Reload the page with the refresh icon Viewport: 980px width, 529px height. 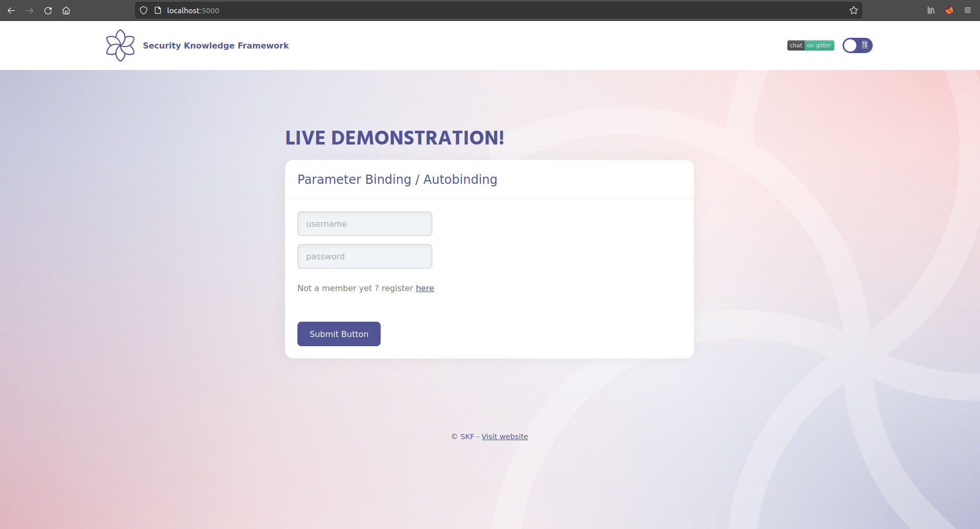48,10
